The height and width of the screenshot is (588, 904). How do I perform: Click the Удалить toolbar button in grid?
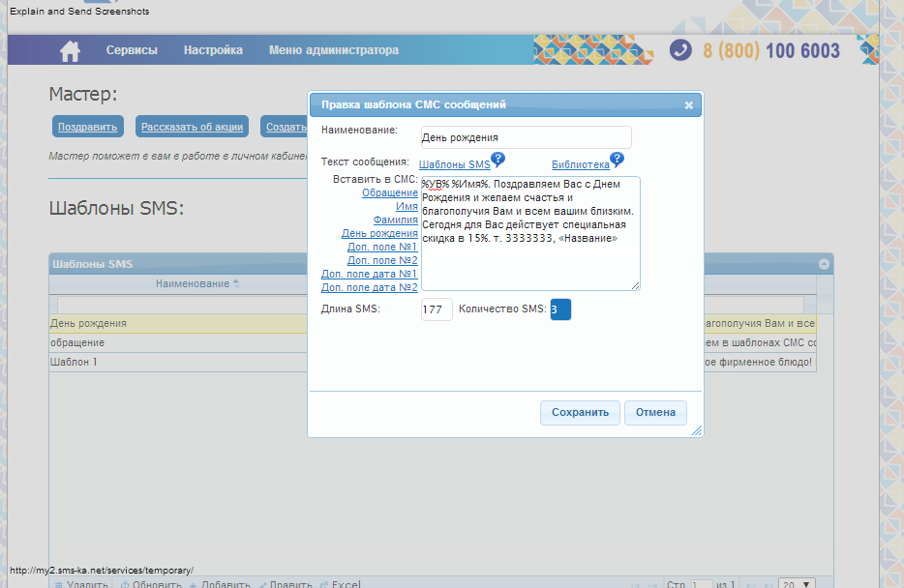coord(82,584)
